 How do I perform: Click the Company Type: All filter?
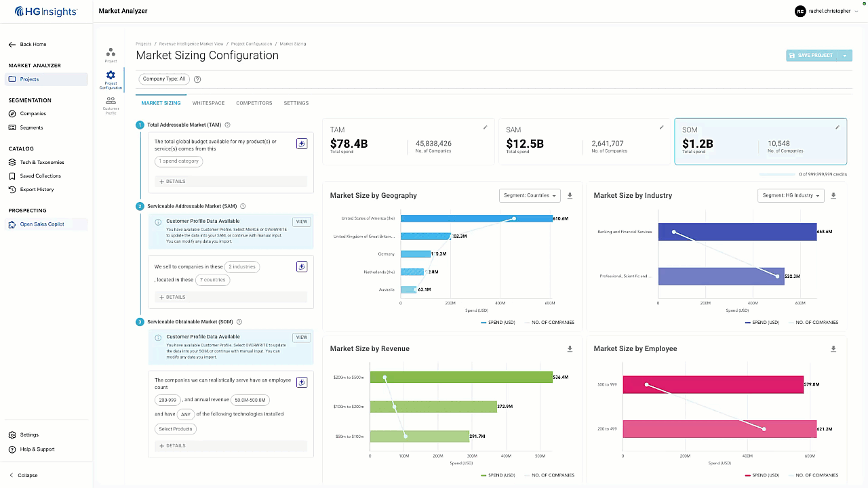[163, 79]
